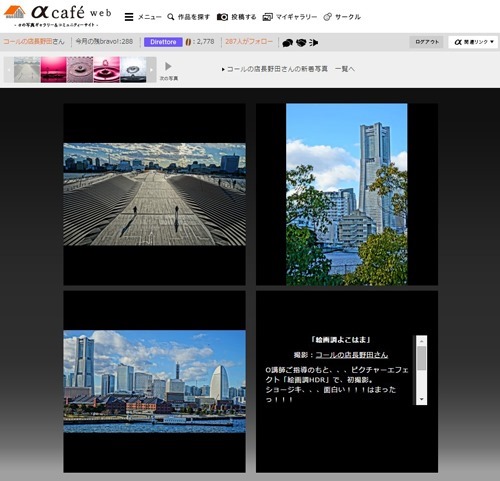Click the caption scrollbar down arrow

coord(422,399)
